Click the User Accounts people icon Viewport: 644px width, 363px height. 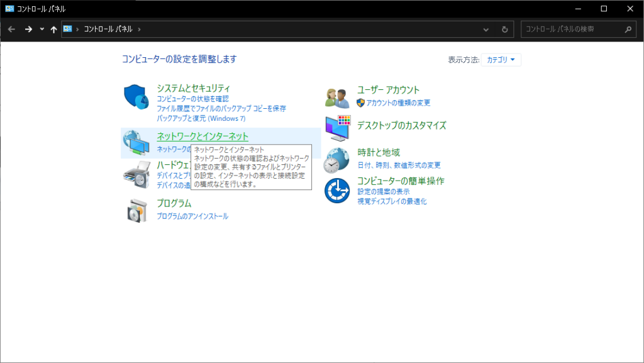click(337, 98)
